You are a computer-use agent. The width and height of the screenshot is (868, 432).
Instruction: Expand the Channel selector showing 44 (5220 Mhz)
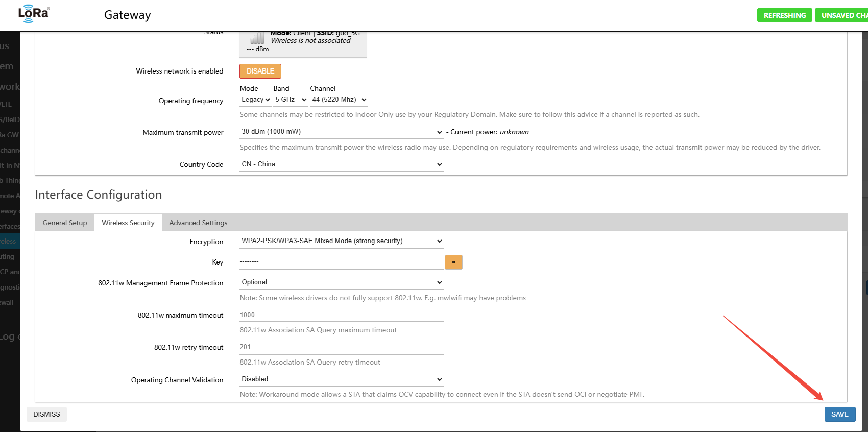(x=339, y=100)
